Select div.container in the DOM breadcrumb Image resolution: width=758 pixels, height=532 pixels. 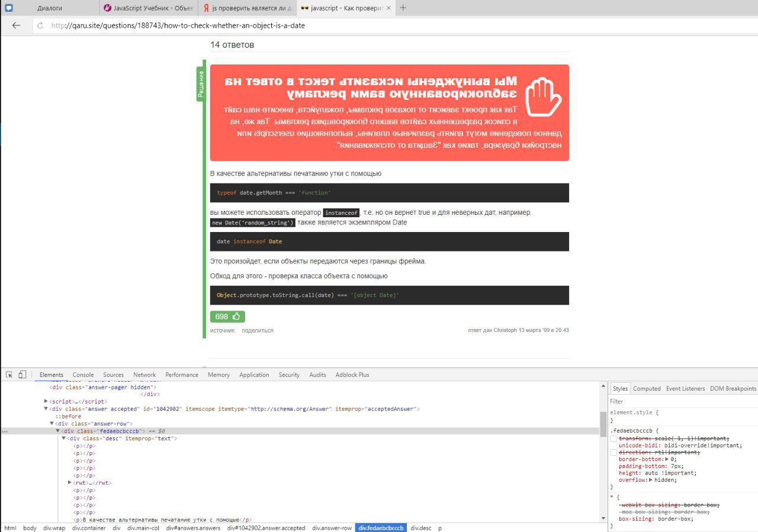pos(89,528)
